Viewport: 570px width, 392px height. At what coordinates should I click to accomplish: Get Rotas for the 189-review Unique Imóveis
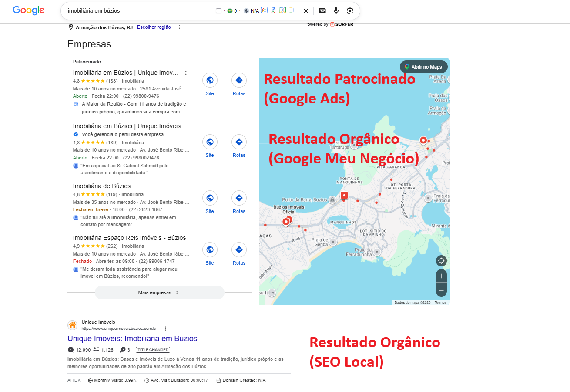point(239,146)
